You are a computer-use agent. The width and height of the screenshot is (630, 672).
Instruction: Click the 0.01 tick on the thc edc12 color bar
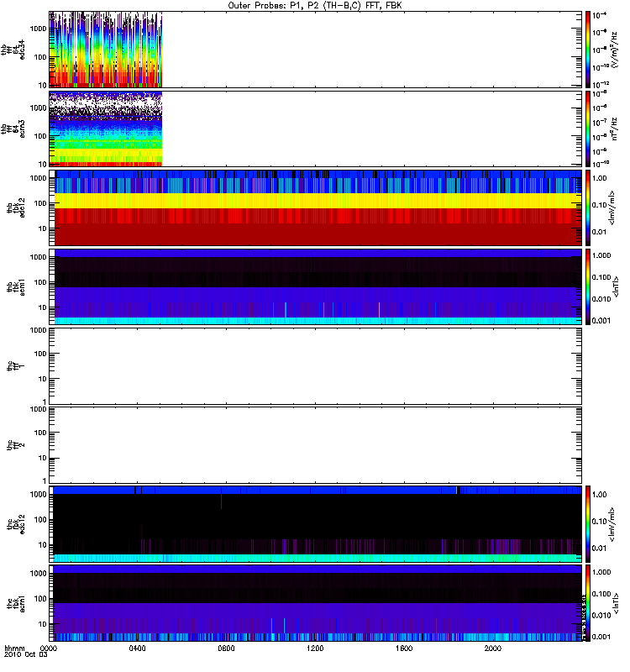tap(600, 549)
